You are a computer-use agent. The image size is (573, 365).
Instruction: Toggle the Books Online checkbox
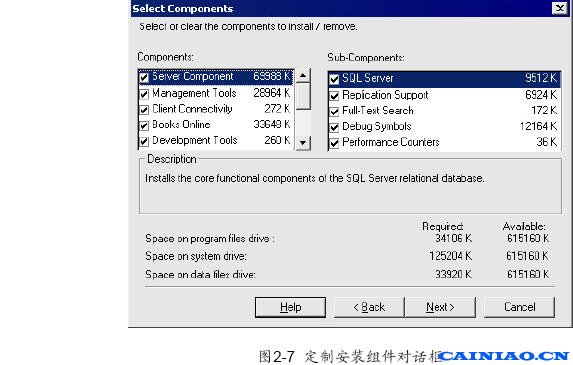click(x=144, y=125)
